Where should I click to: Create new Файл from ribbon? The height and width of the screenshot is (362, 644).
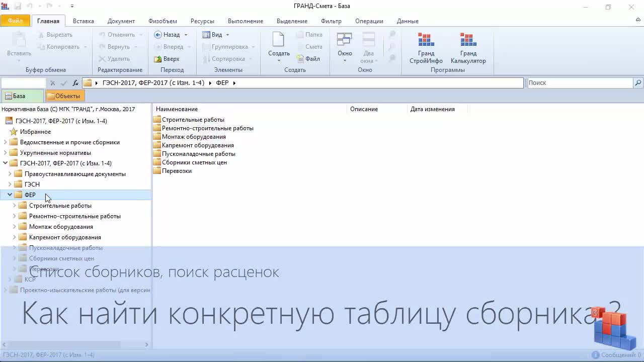point(308,59)
